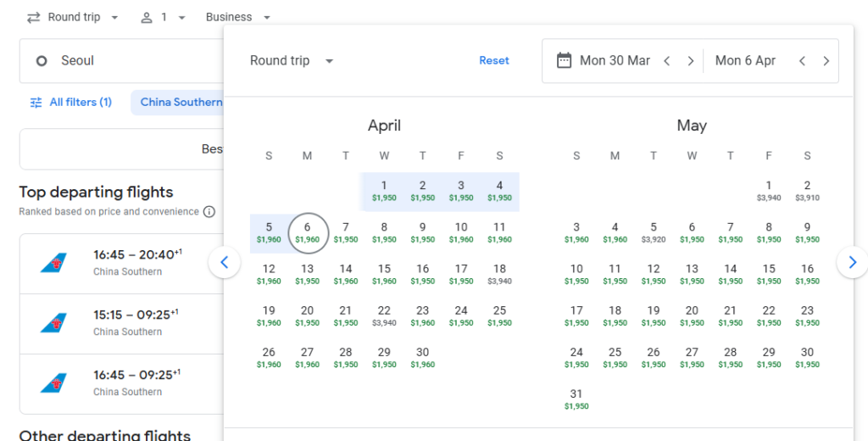Select flight 16:45 – 20:40+1 China Southern
Viewport: 868px width, 441px height.
pos(122,264)
